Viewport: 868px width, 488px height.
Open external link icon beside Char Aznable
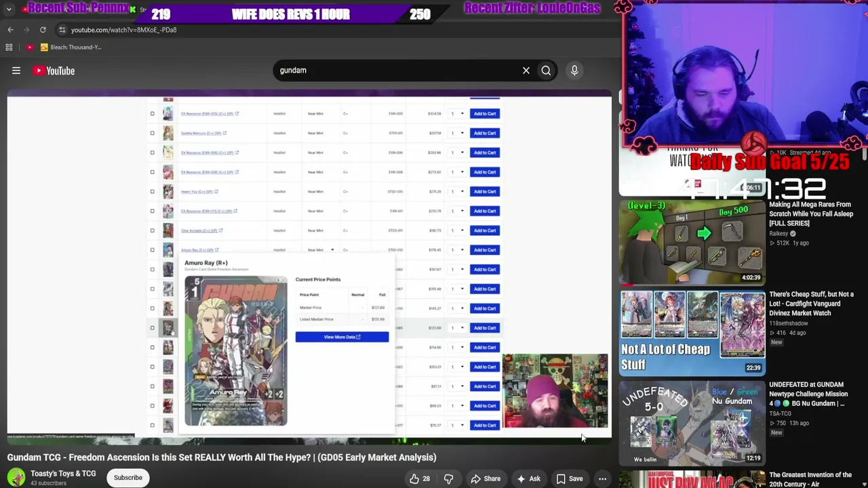pyautogui.click(x=221, y=230)
